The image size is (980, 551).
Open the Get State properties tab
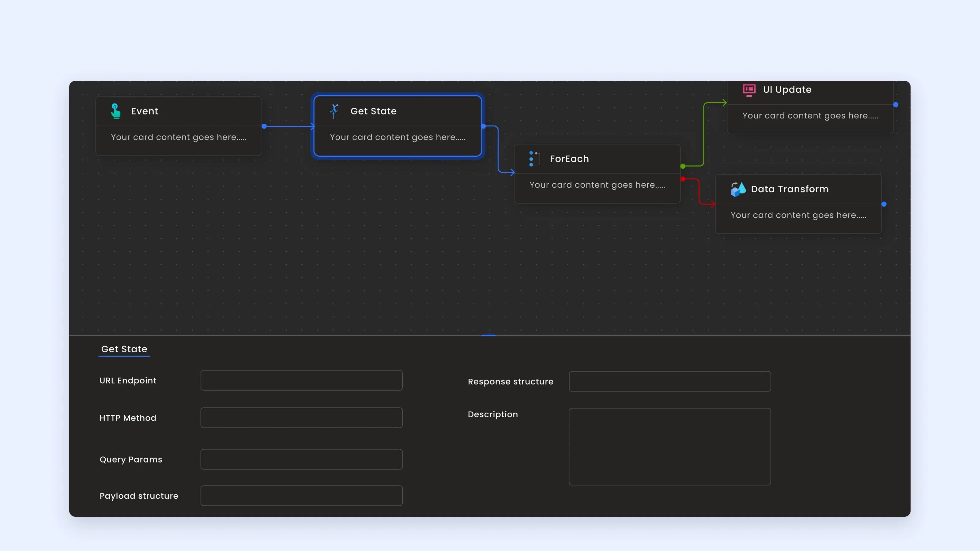point(124,349)
